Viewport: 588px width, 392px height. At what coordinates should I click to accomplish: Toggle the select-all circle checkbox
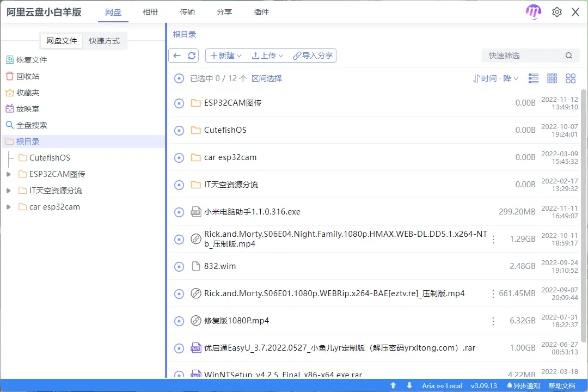click(x=179, y=78)
